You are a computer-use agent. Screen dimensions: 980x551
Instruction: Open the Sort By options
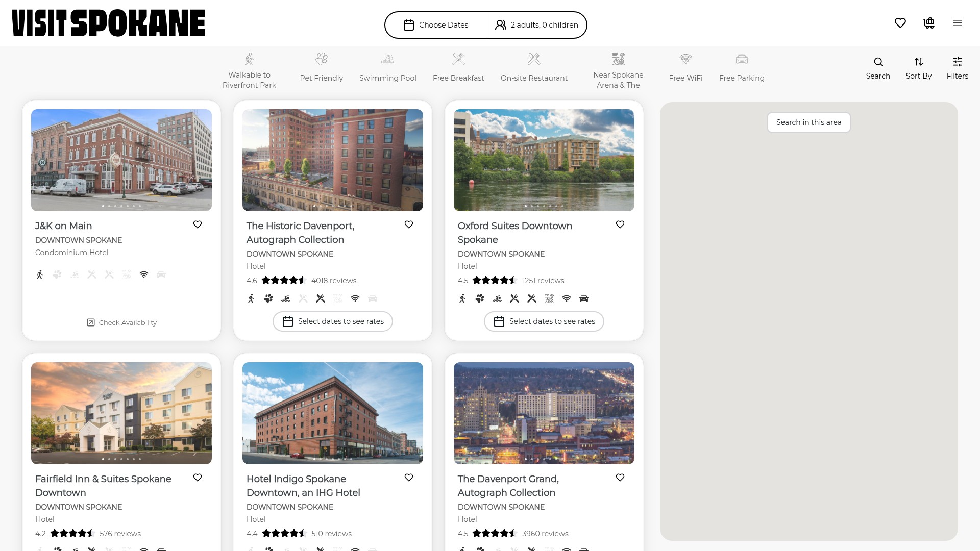click(919, 68)
